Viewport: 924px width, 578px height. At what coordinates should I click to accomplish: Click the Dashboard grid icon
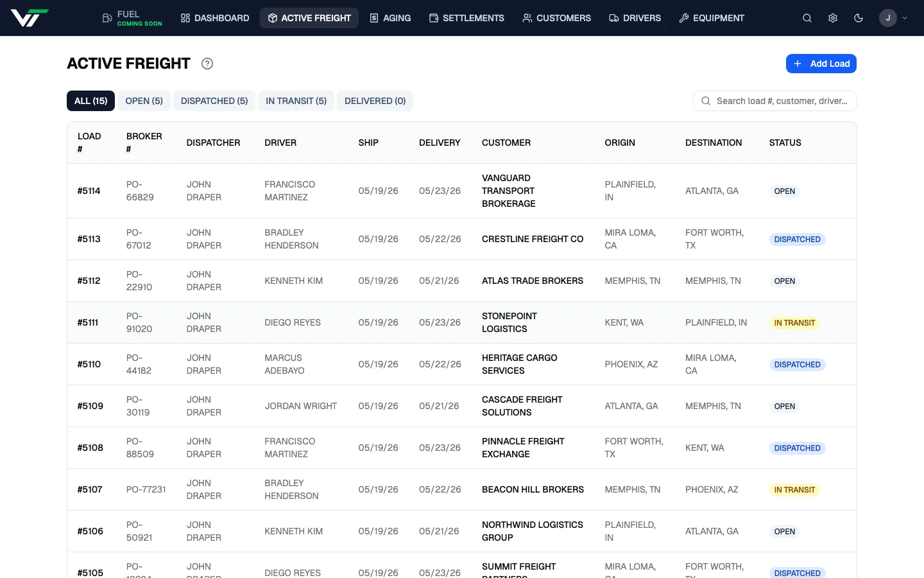185,18
